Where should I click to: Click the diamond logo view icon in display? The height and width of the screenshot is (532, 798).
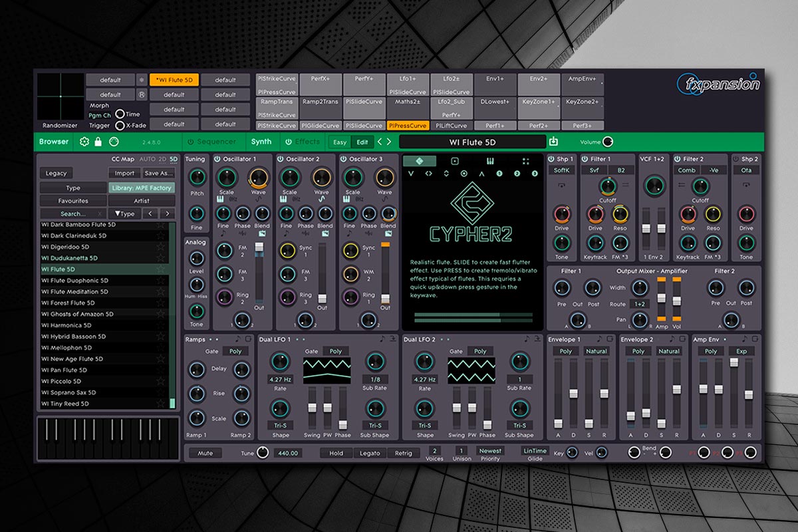click(x=420, y=161)
